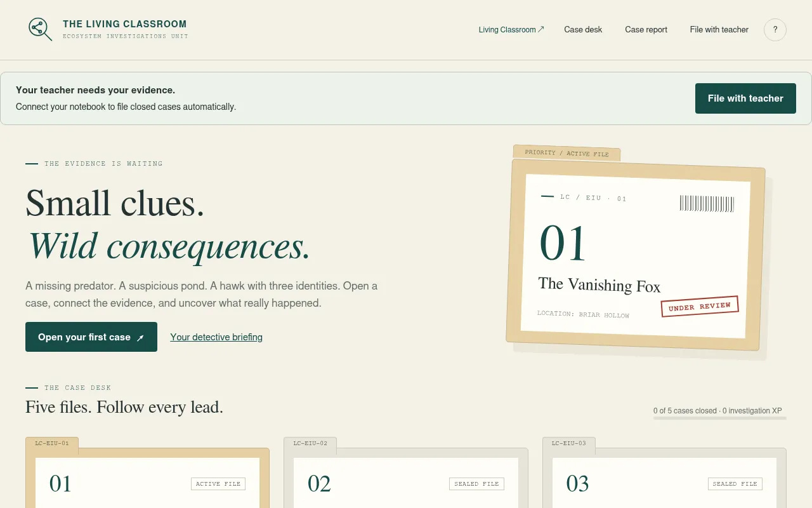
Task: Click the 'THE EVIDENCE IS WAITING' label
Action: (103, 164)
